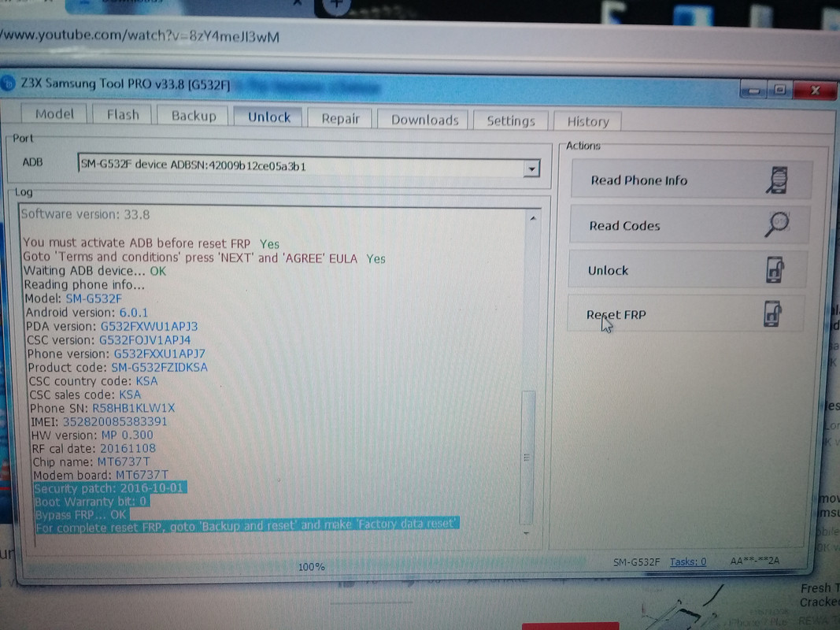Open the Settings tab
The image size is (840, 630).
pos(511,121)
